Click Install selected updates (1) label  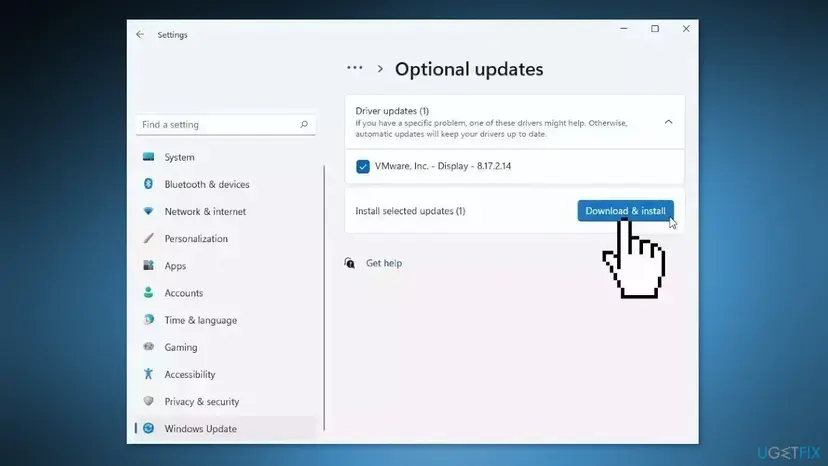coord(410,211)
